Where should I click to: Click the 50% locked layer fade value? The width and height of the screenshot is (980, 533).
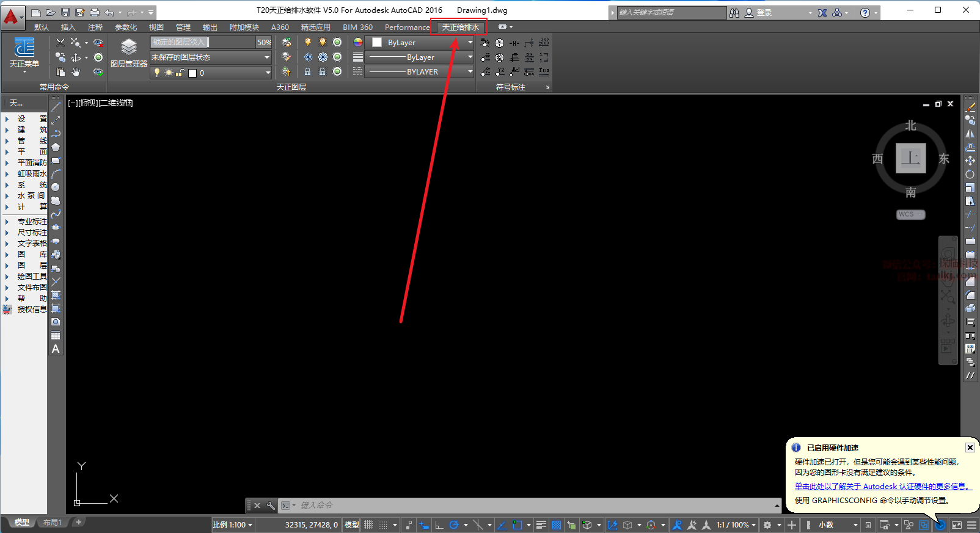coord(264,42)
